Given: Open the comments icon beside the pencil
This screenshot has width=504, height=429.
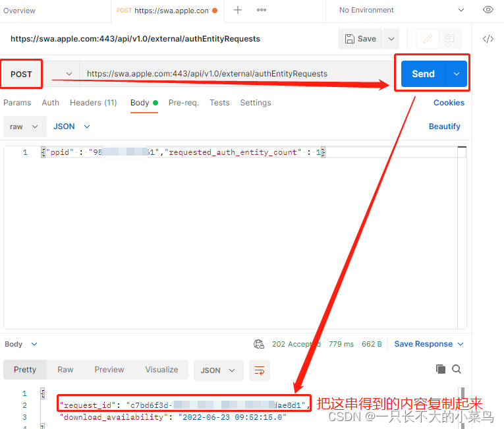Looking at the screenshot, I should click(x=449, y=39).
